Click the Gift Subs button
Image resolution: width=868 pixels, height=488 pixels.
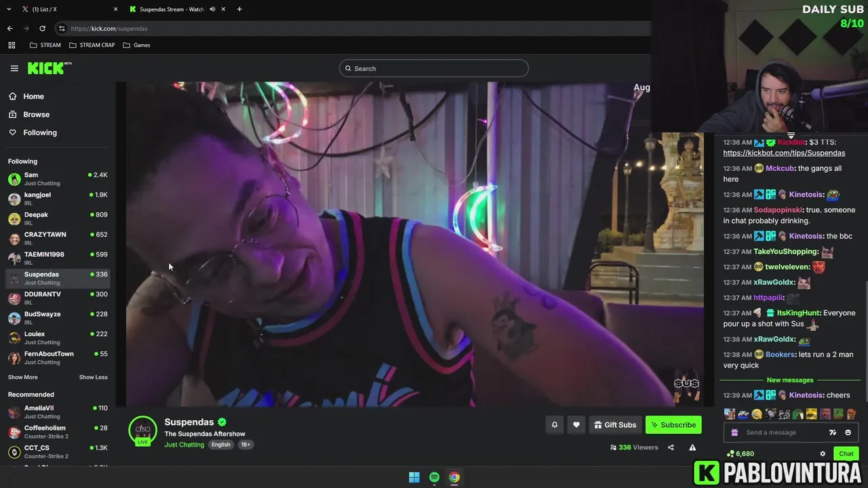pos(615,425)
